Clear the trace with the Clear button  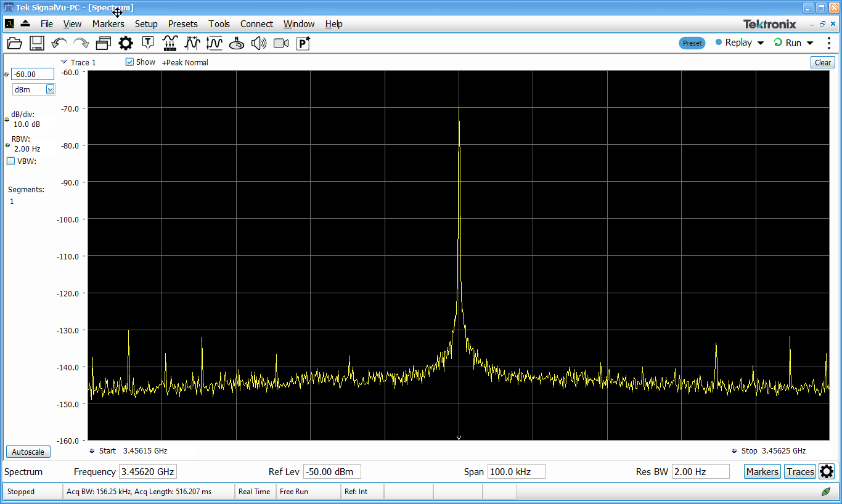click(x=823, y=62)
